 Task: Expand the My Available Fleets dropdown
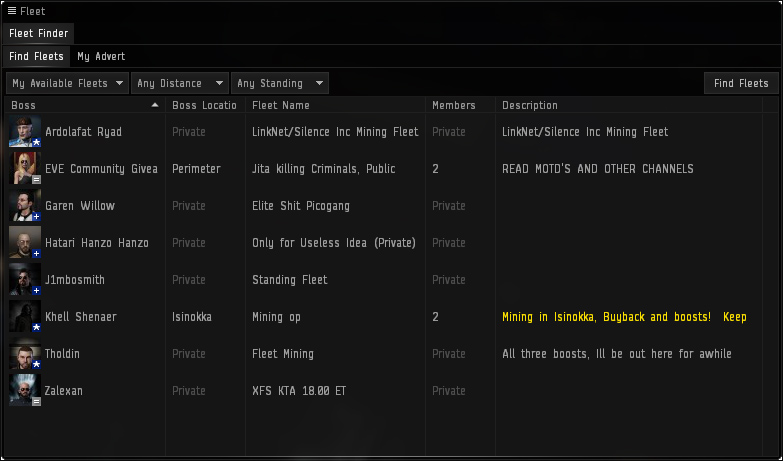tap(68, 83)
